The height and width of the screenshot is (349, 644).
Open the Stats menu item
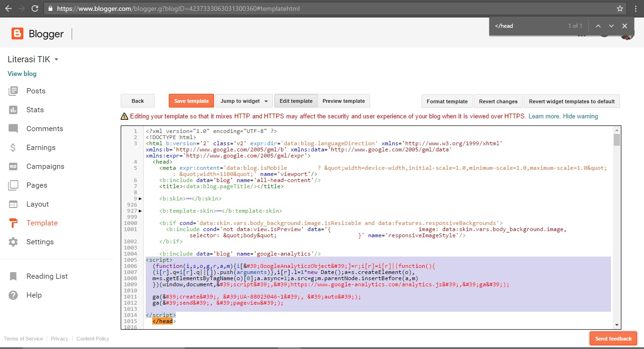coord(35,110)
